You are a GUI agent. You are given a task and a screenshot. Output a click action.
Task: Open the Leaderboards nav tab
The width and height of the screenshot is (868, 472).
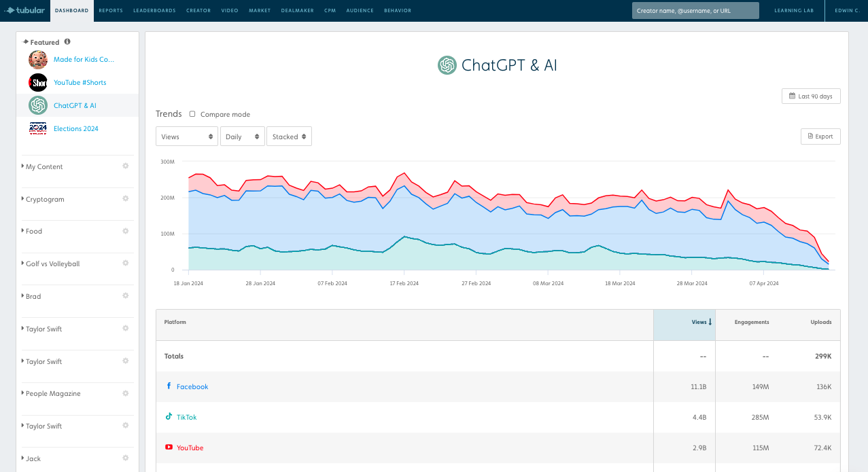click(156, 11)
